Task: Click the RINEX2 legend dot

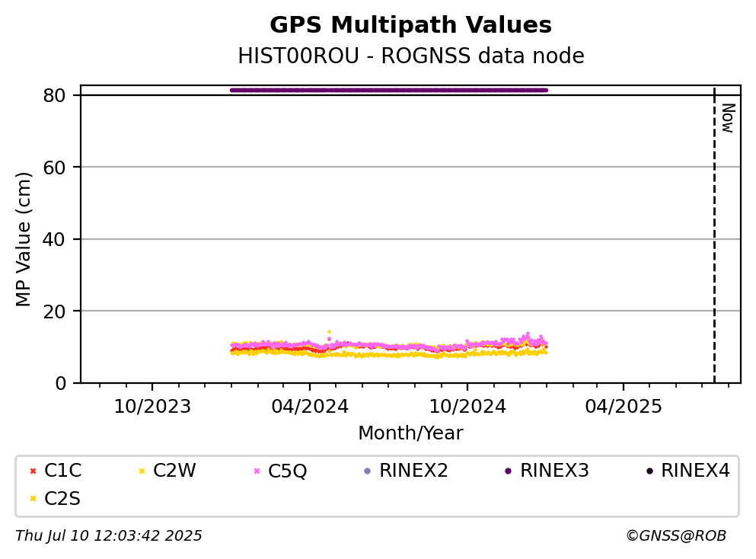Action: [x=368, y=471]
